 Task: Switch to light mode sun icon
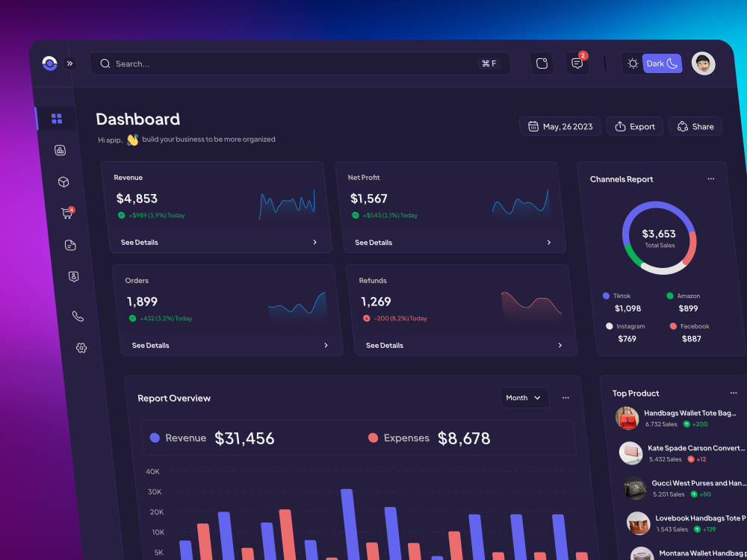633,63
